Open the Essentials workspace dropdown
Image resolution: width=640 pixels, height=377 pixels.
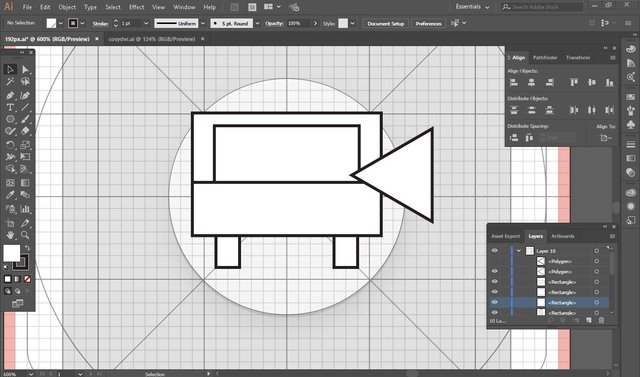point(472,7)
